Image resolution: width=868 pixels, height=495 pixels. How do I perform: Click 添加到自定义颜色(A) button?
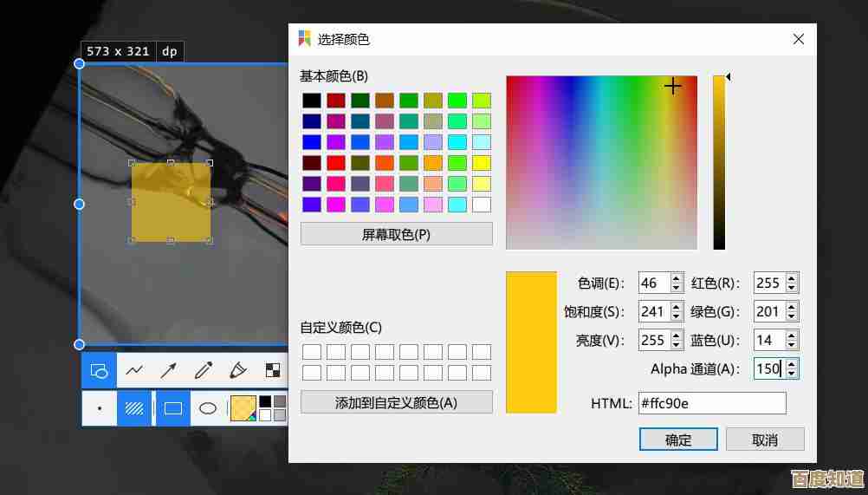coord(396,402)
